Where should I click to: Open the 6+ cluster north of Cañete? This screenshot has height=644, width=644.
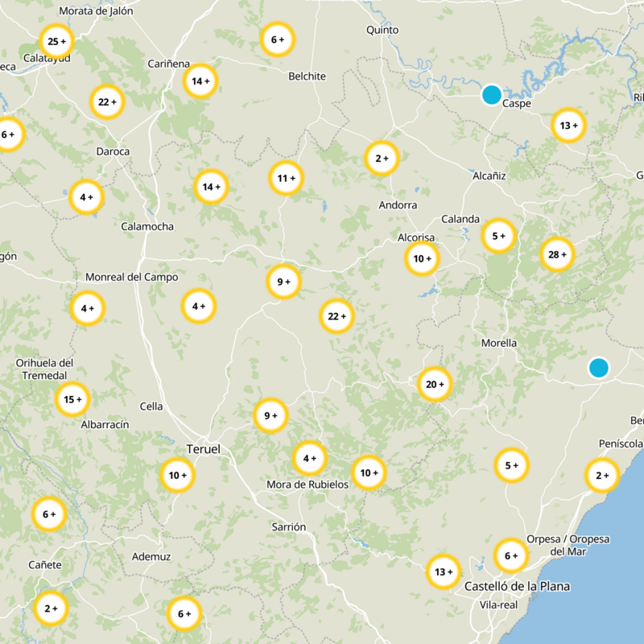pyautogui.click(x=49, y=514)
